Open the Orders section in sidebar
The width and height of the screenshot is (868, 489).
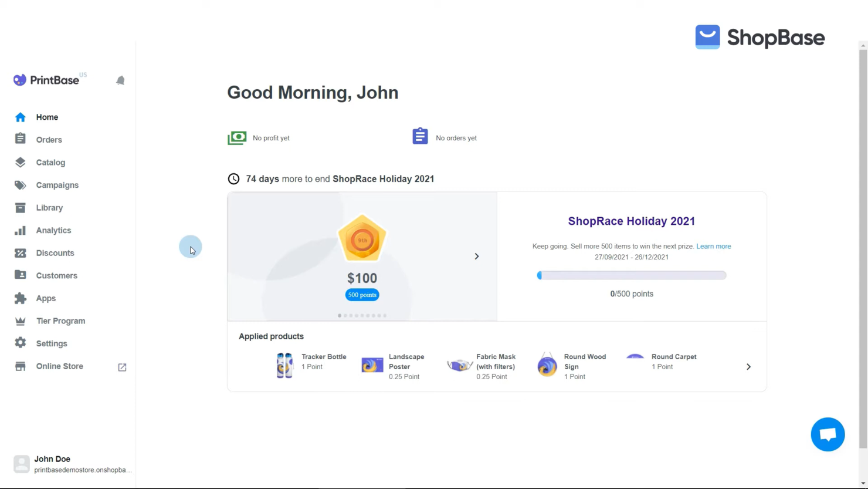click(49, 139)
